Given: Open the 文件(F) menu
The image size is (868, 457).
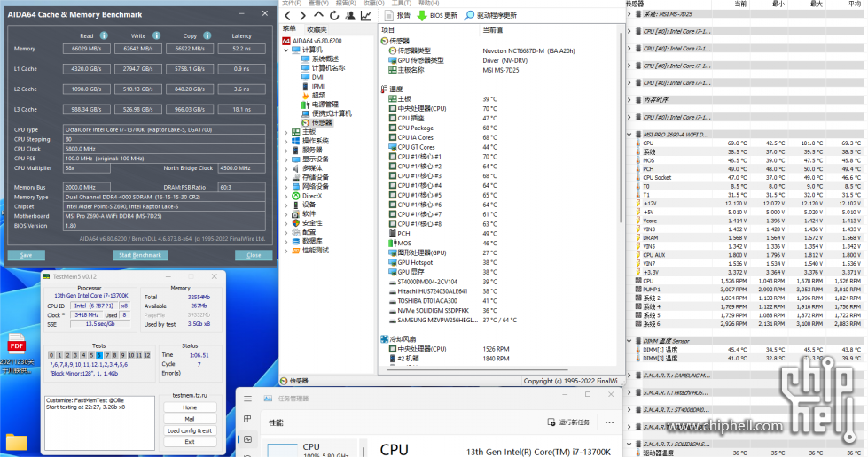Looking at the screenshot, I should pos(292,3).
